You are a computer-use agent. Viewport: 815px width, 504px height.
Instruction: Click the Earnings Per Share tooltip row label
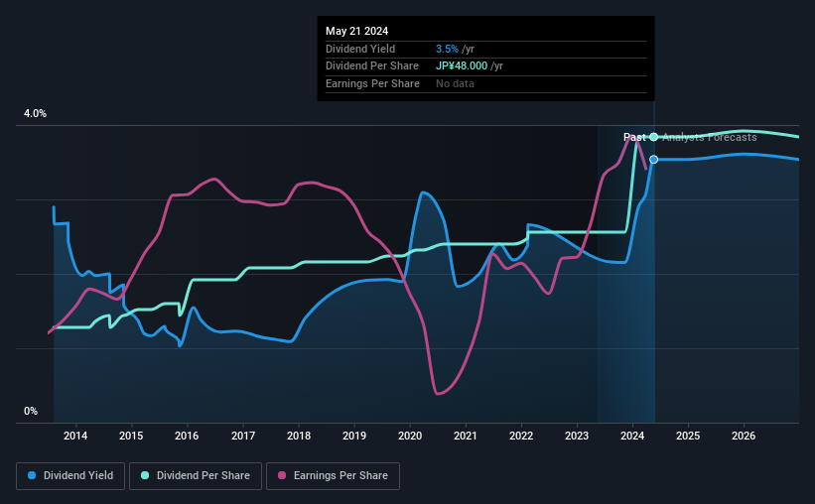tap(372, 83)
